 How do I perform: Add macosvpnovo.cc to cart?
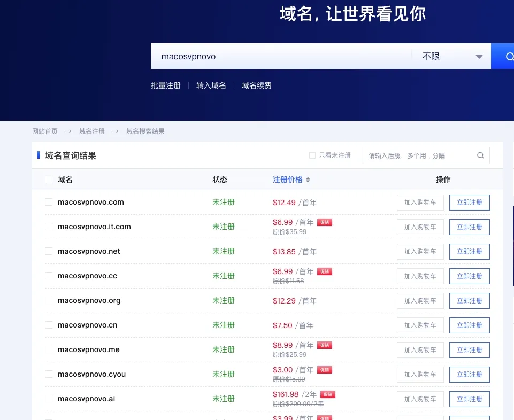click(420, 276)
